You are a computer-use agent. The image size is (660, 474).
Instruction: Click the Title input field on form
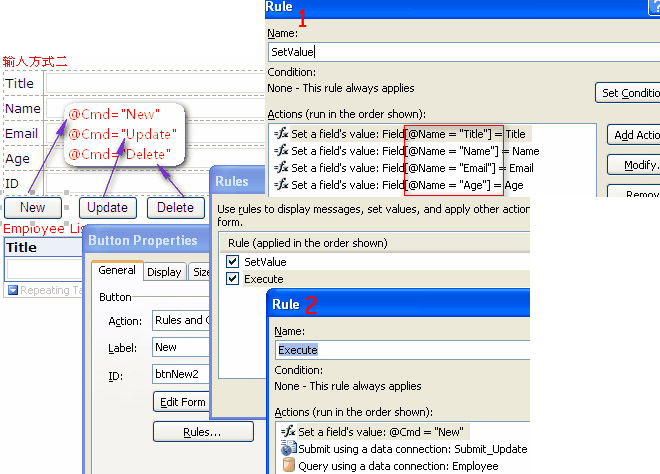click(155, 83)
